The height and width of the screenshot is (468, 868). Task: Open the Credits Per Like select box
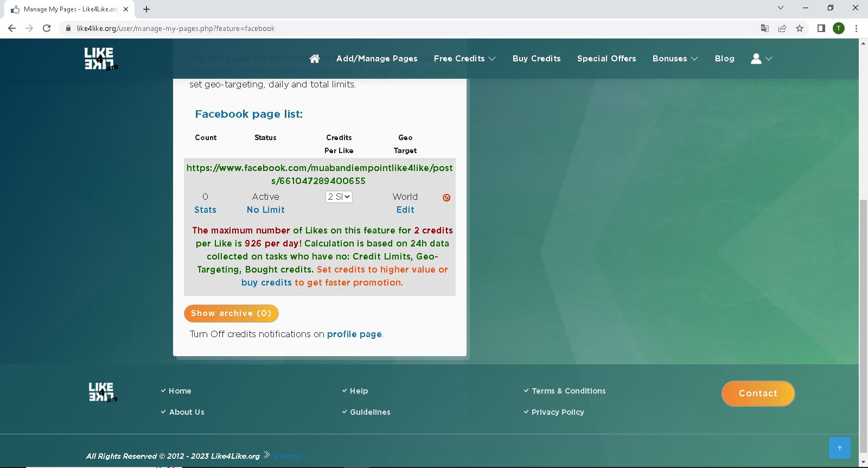(339, 197)
